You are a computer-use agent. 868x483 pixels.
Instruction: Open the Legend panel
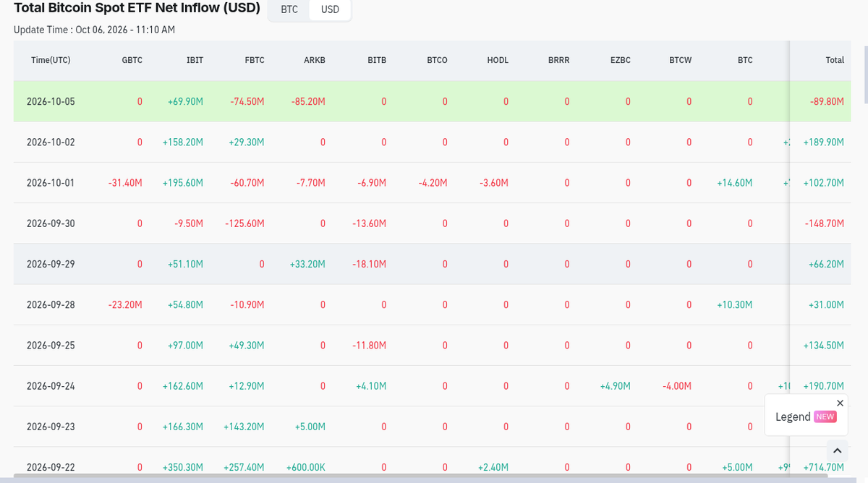point(806,416)
